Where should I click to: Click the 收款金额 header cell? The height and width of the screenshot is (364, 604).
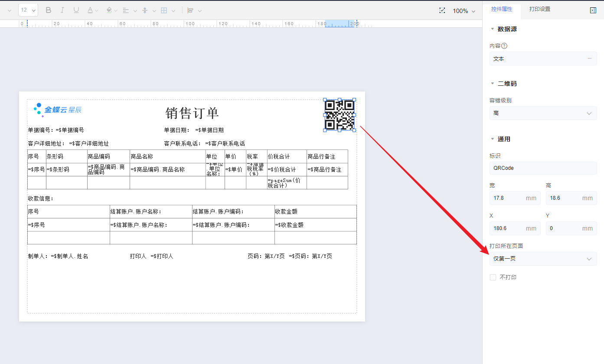(316, 211)
